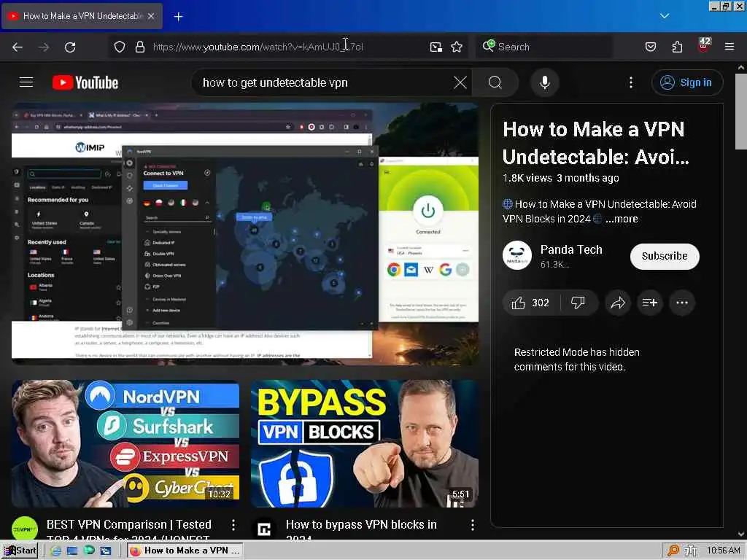
Task: Go back to the previous page
Action: [x=18, y=47]
